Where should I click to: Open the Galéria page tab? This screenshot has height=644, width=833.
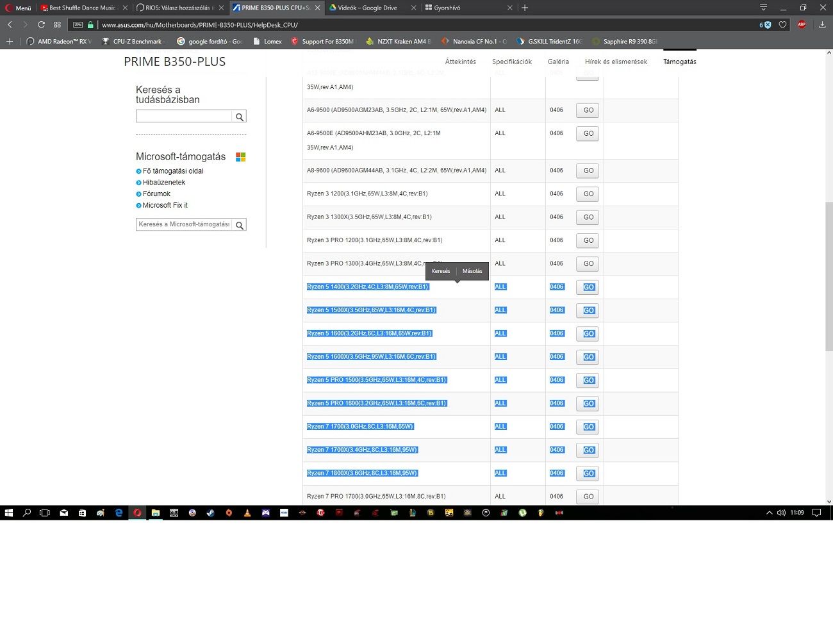(558, 62)
